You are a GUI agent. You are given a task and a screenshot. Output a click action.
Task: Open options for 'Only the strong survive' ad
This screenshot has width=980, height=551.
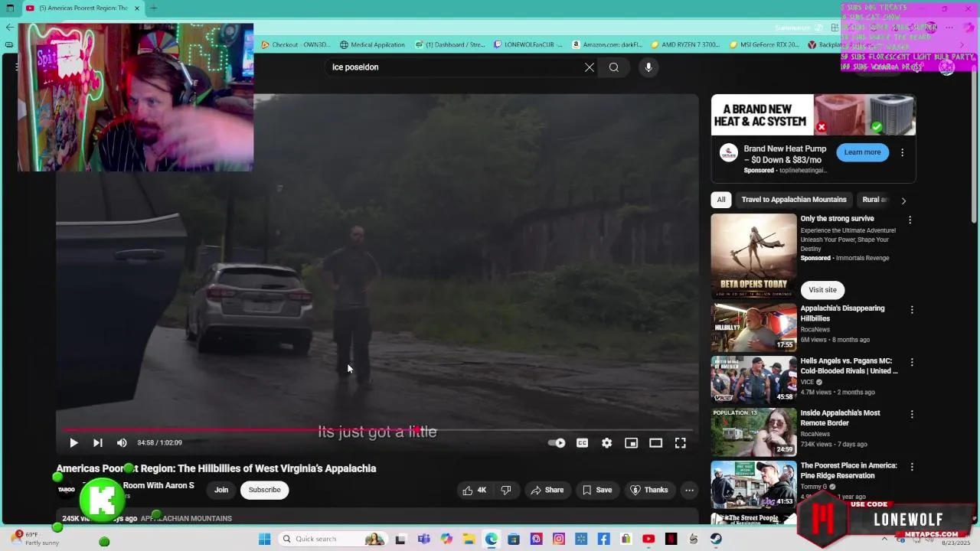[x=910, y=220]
